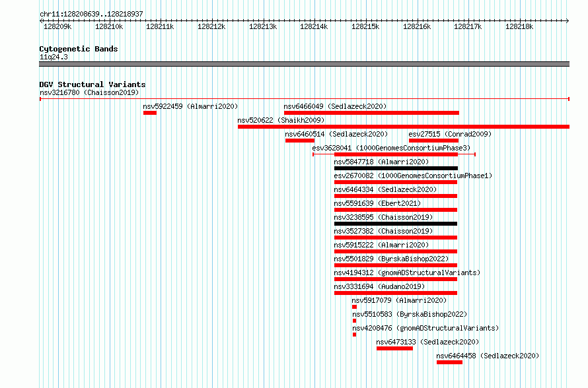Click the DGV Structural Variants track title
This screenshot has width=588, height=388.
92,84
